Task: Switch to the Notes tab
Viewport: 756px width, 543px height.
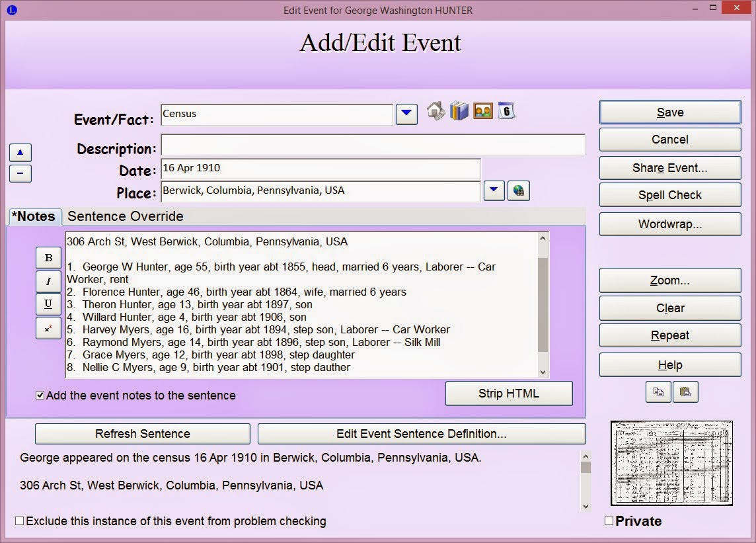Action: coord(34,217)
